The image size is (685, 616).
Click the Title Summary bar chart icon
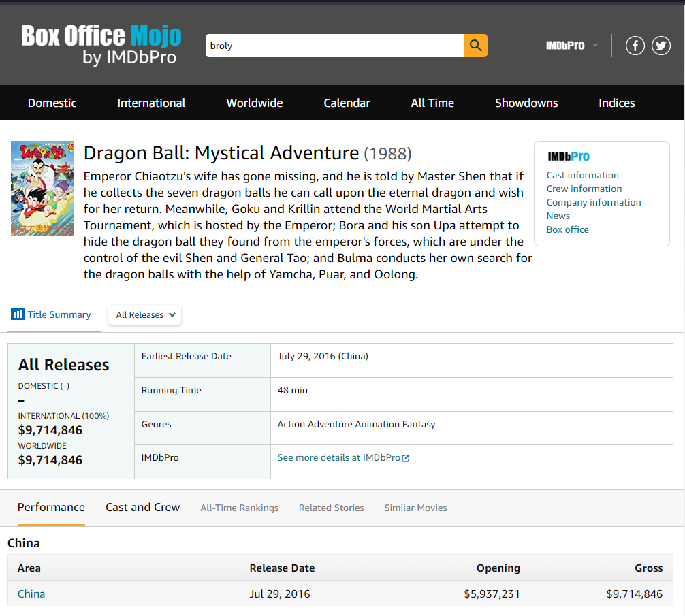point(18,314)
